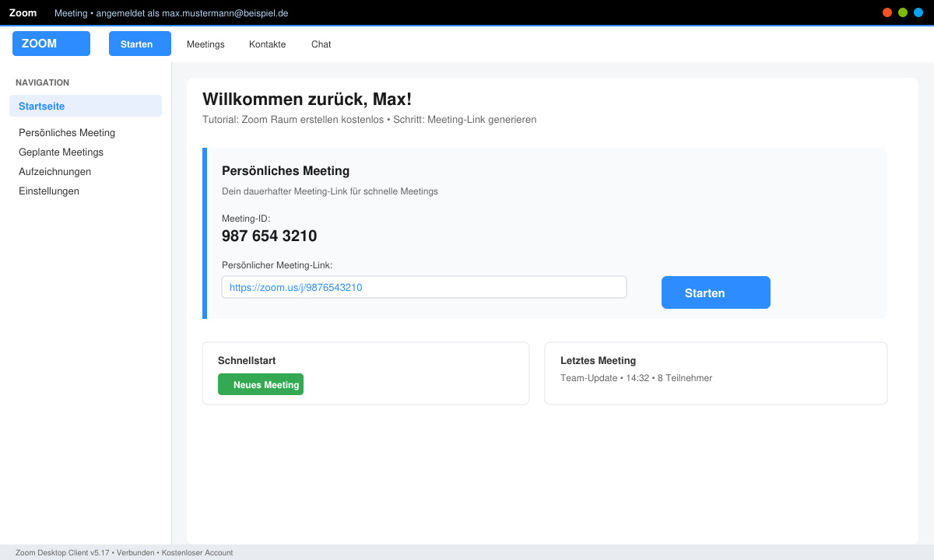Click the signed-in account text in title bar

[x=171, y=13]
